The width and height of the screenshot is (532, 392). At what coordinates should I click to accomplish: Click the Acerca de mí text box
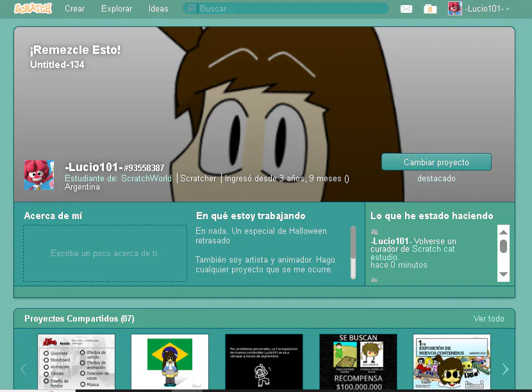(x=105, y=253)
